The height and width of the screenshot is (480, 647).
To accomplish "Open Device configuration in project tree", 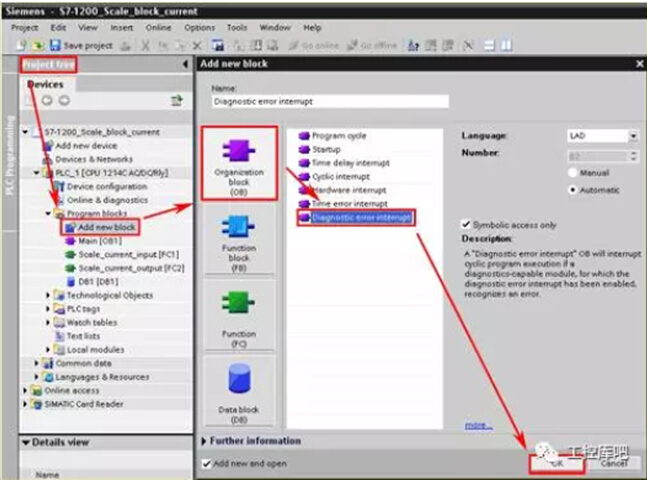I will pos(106,186).
